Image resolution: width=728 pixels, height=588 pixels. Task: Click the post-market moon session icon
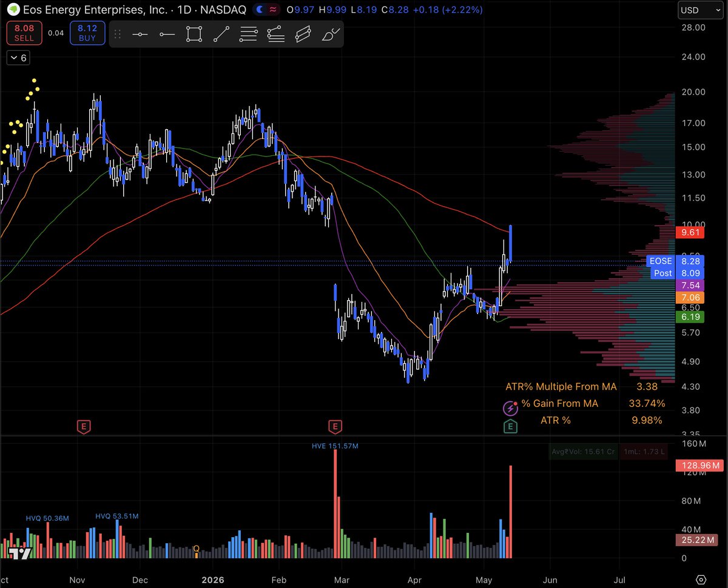click(260, 10)
